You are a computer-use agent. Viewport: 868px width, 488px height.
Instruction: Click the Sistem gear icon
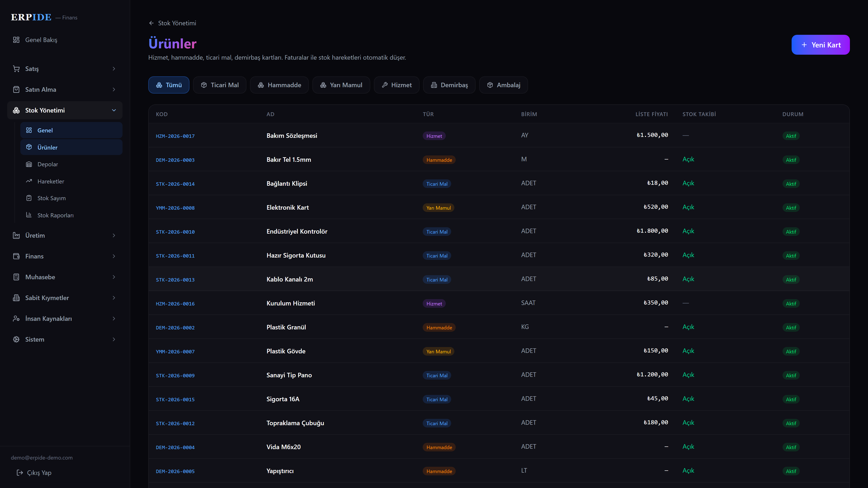click(x=16, y=340)
